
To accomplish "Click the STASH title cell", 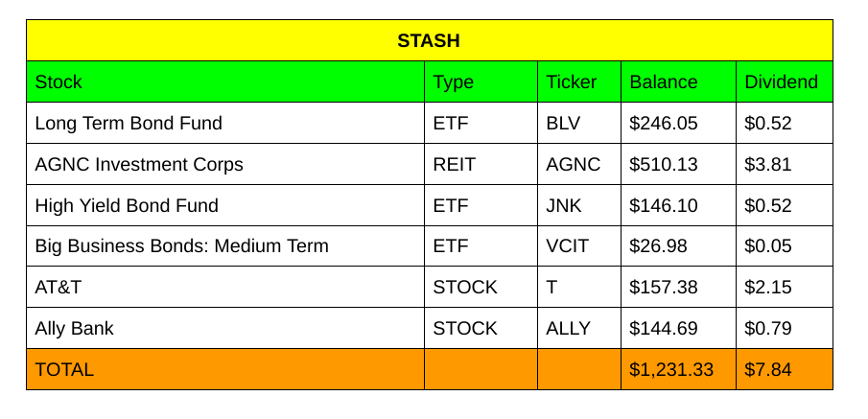I will 429,40.
